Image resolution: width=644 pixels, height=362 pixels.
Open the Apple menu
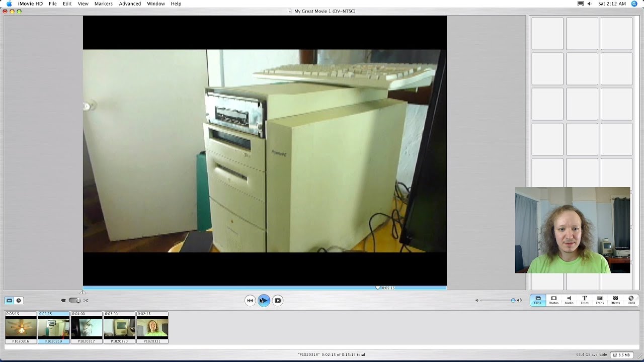click(9, 4)
